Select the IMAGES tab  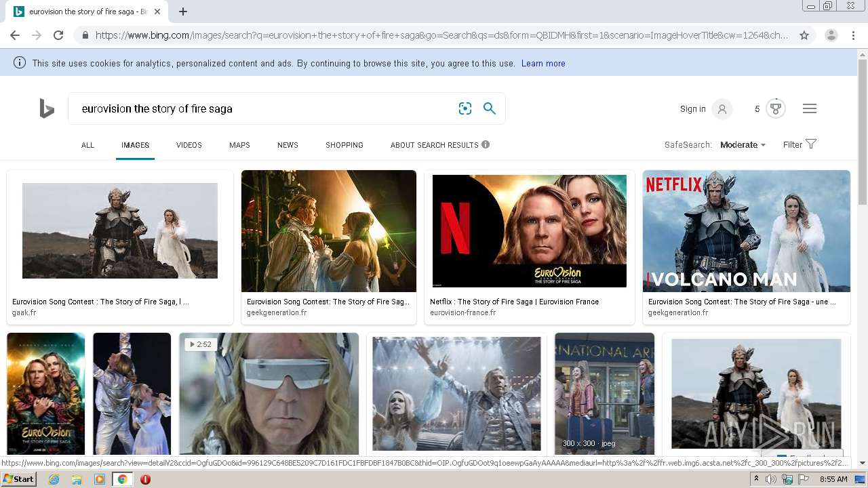coord(135,145)
